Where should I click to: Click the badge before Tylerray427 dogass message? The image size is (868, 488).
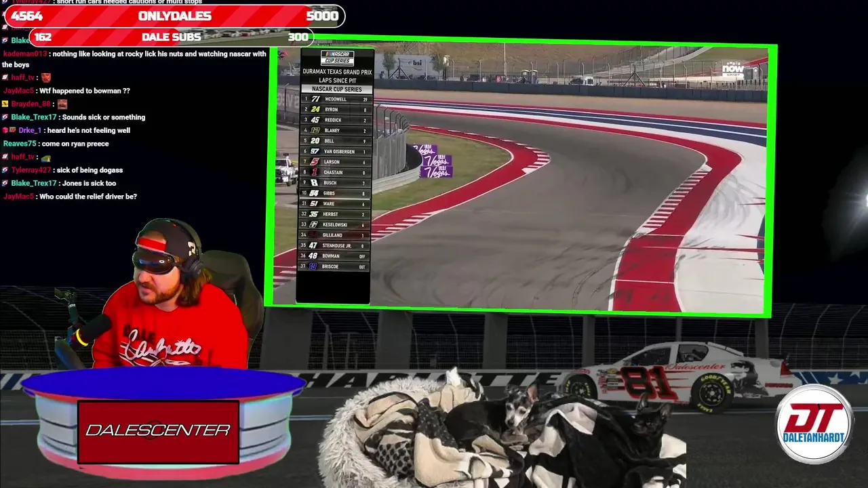tap(5, 170)
